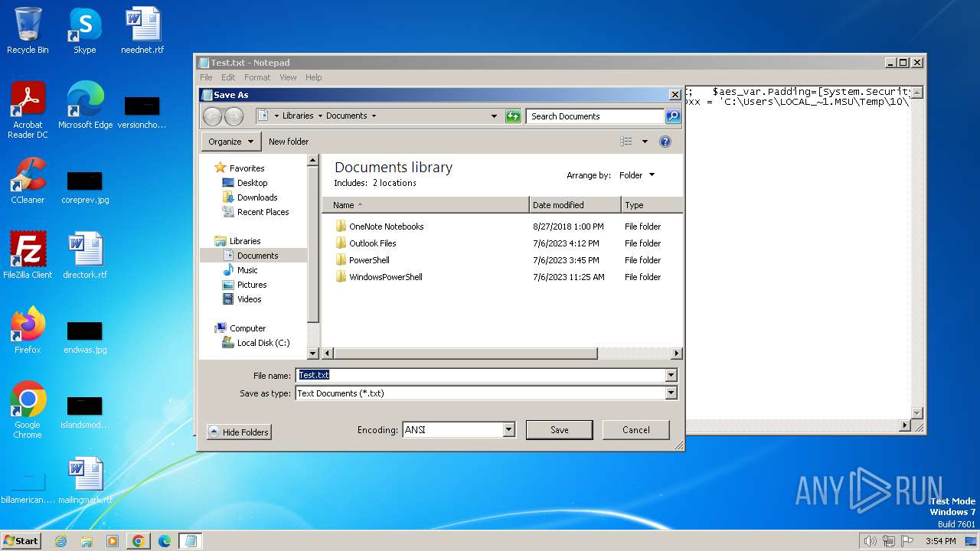Click the Back navigation arrow
Image resolution: width=980 pixels, height=551 pixels.
212,116
